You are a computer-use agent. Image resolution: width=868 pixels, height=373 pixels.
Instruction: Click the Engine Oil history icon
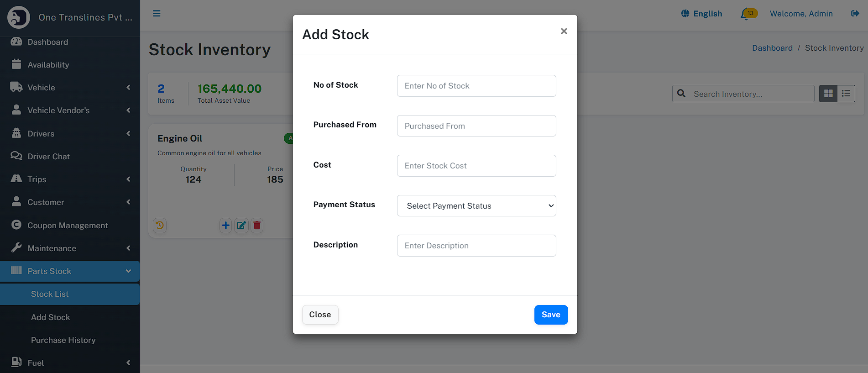pos(160,225)
